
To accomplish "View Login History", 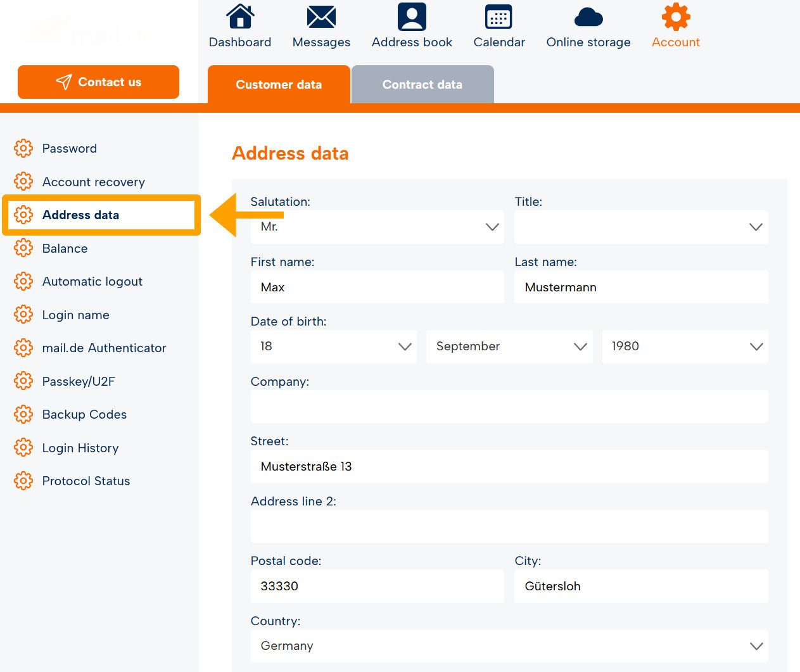I will (80, 448).
